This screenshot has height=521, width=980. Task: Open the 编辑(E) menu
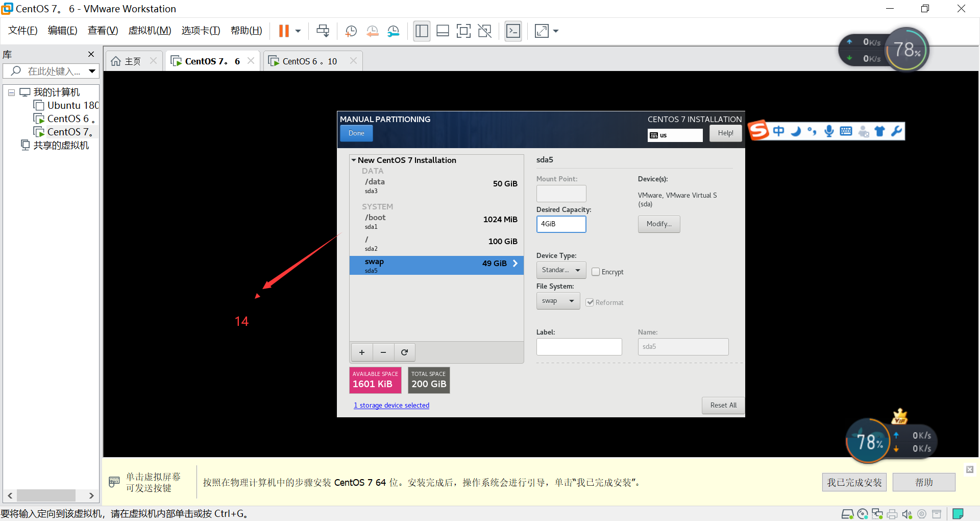tap(62, 31)
